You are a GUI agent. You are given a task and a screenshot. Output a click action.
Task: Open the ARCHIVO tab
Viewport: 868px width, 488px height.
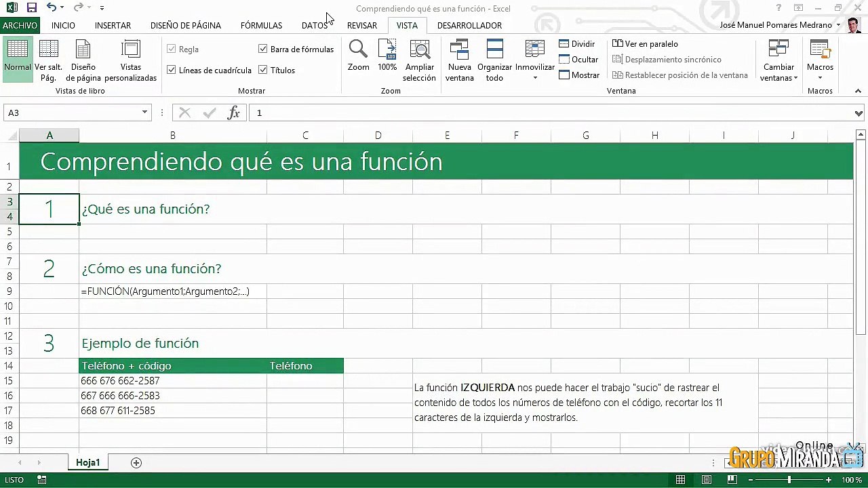coord(20,26)
